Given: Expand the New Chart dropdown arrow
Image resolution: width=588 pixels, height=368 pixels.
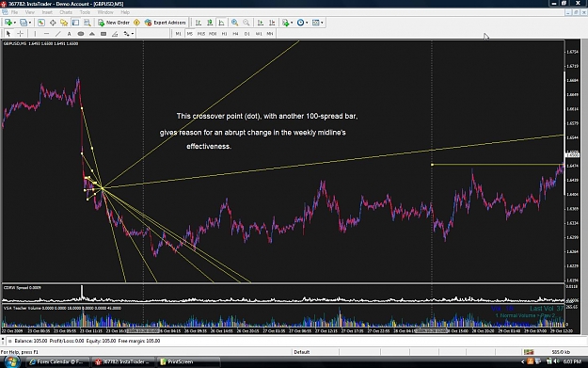Looking at the screenshot, I should tap(14, 23).
